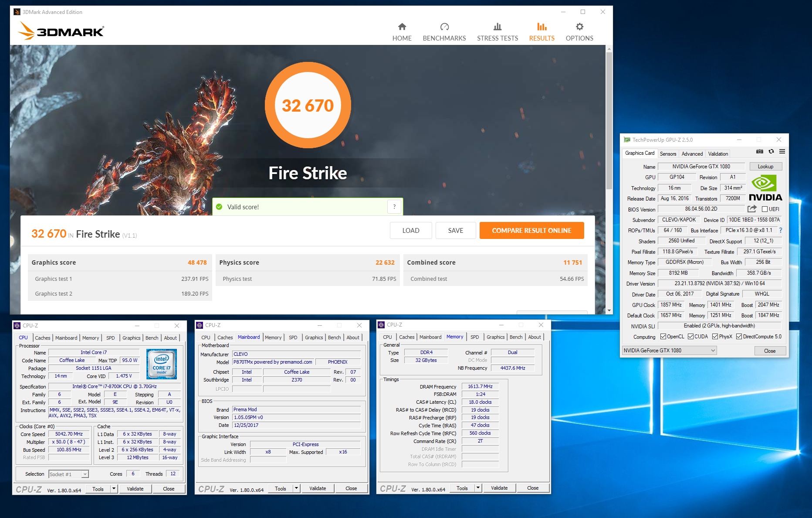Click the Close button in GPU-Z

(770, 351)
